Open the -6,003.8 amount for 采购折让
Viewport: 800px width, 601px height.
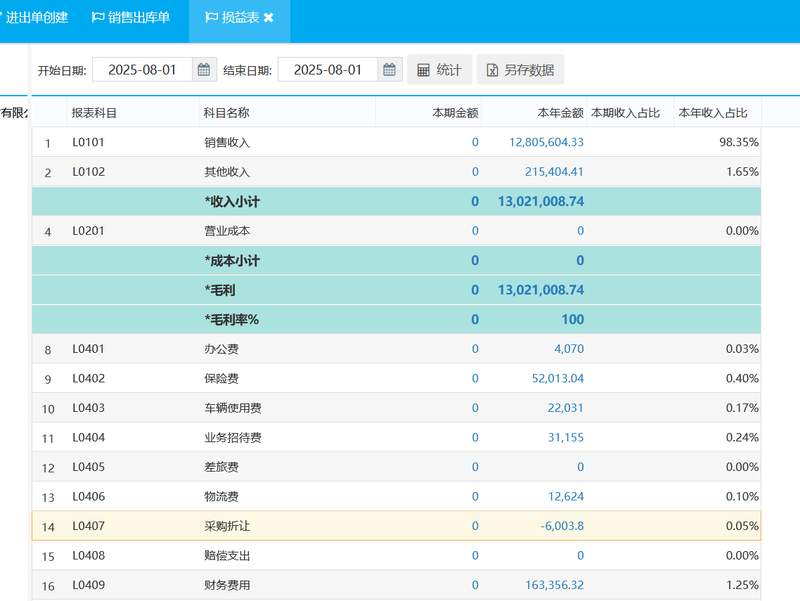[x=562, y=526]
